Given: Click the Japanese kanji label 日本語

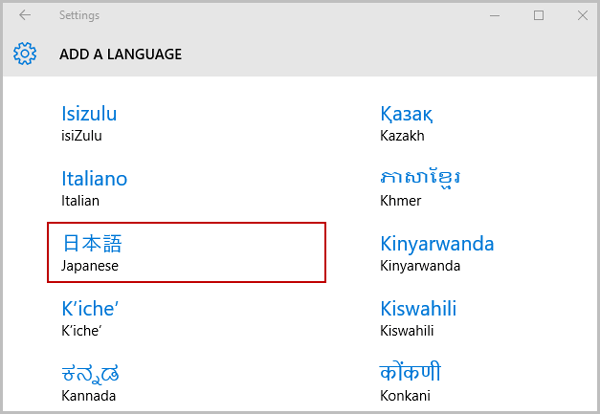Looking at the screenshot, I should [x=92, y=243].
